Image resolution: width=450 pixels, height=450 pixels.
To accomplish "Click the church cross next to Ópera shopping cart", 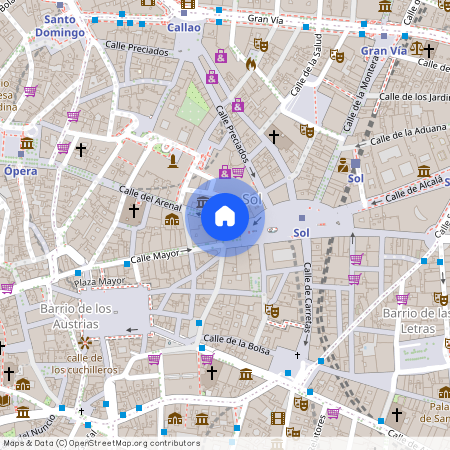I will click(x=81, y=150).
